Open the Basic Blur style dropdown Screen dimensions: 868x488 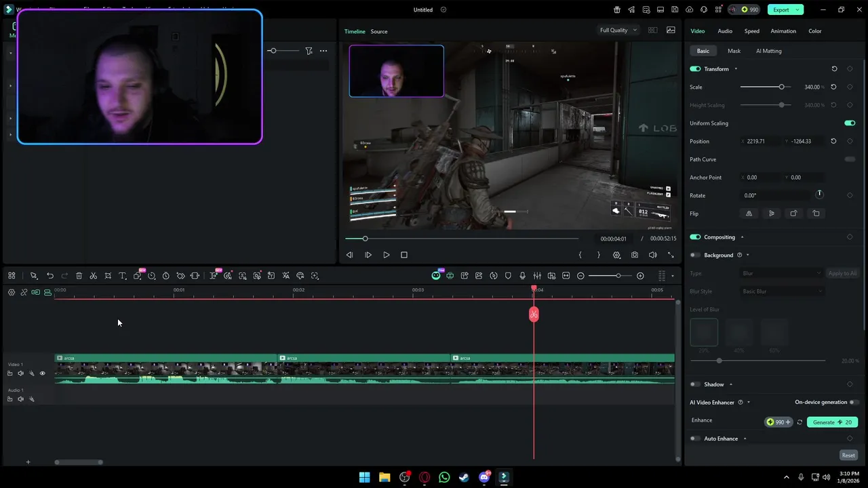click(782, 291)
